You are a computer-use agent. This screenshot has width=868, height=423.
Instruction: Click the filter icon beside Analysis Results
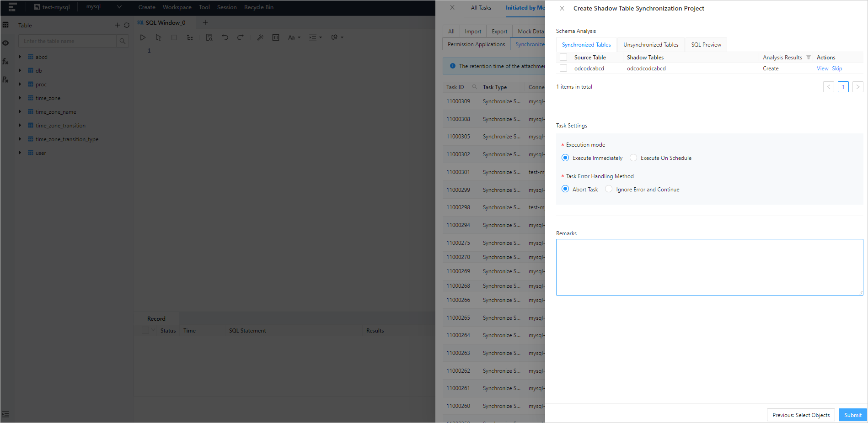pos(809,58)
